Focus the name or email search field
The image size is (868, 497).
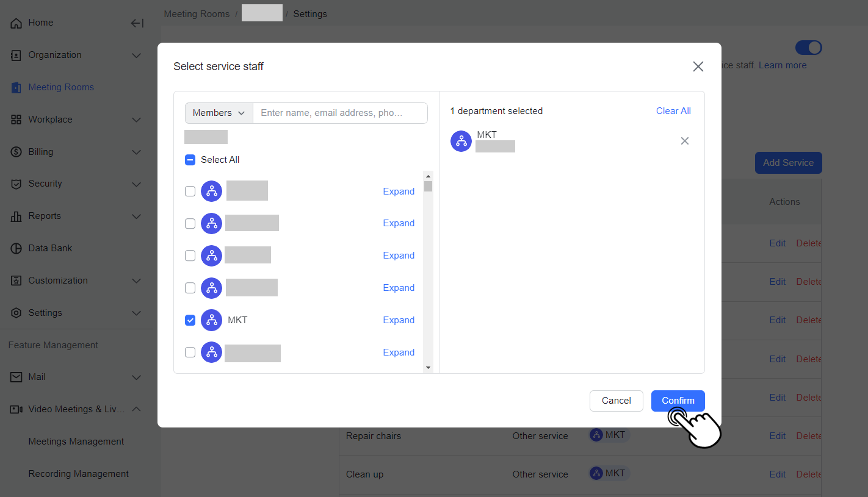pos(341,113)
